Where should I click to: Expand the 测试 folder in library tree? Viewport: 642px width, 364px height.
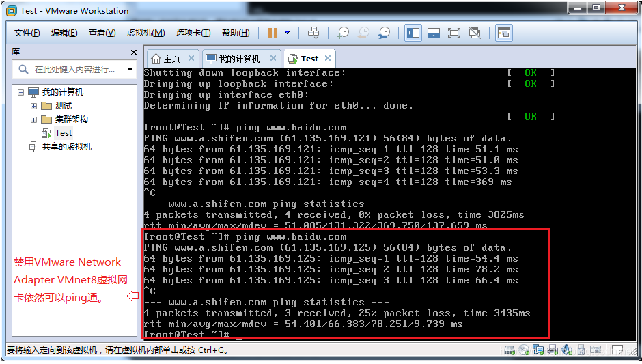(33, 106)
